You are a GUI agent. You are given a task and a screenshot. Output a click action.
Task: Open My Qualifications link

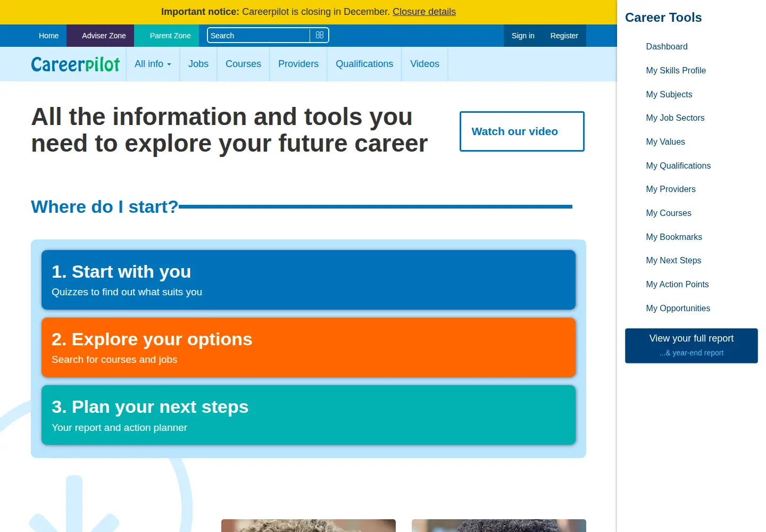(x=678, y=165)
